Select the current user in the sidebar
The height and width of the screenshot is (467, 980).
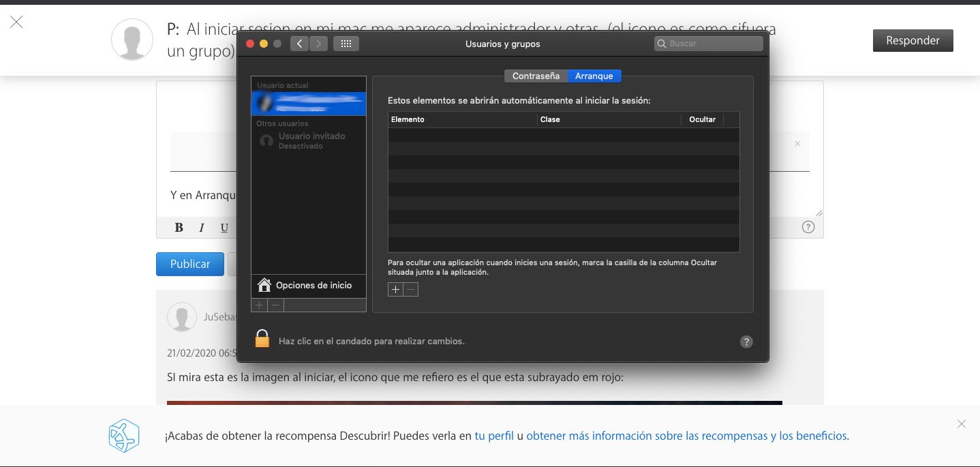309,104
